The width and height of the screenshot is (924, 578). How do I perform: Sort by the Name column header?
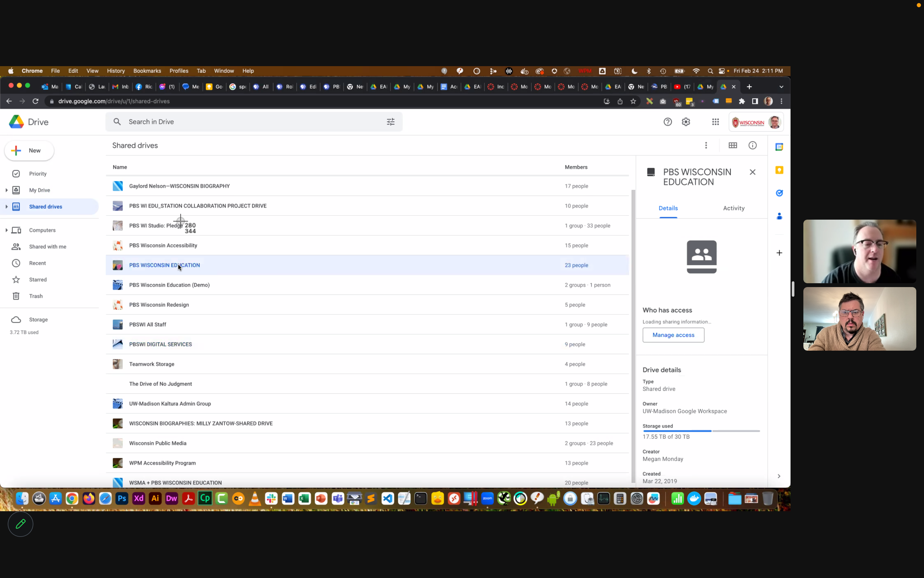coord(120,167)
